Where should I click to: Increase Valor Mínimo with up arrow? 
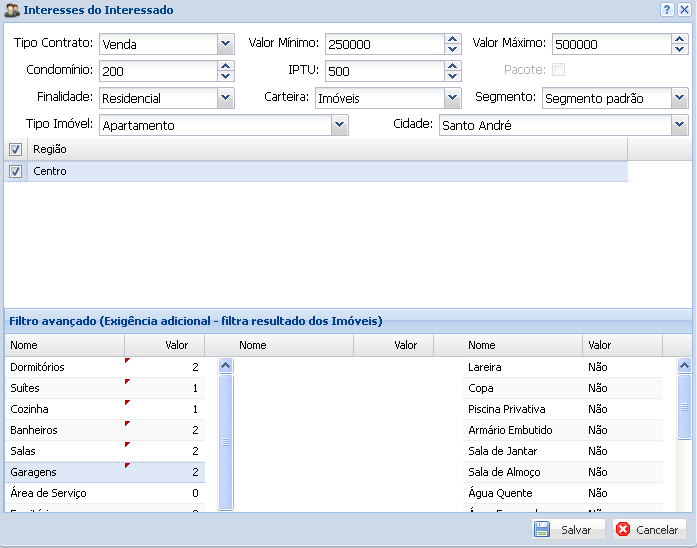click(x=452, y=39)
